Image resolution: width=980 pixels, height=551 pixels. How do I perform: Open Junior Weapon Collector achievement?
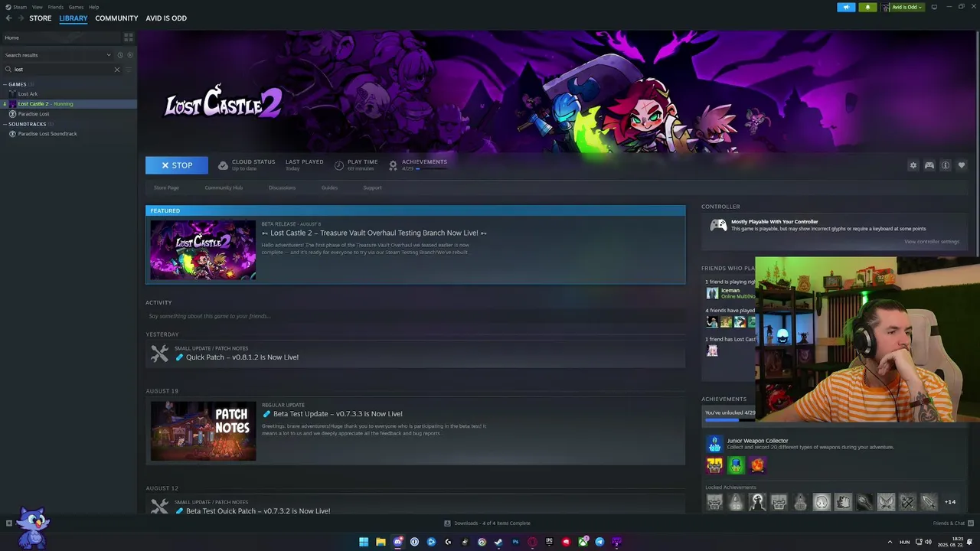pos(757,441)
